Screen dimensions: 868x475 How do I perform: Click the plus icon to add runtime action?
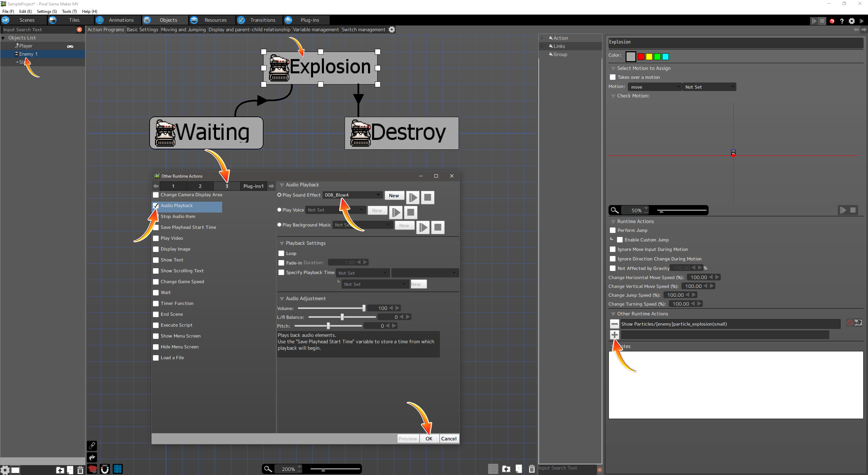click(x=614, y=335)
